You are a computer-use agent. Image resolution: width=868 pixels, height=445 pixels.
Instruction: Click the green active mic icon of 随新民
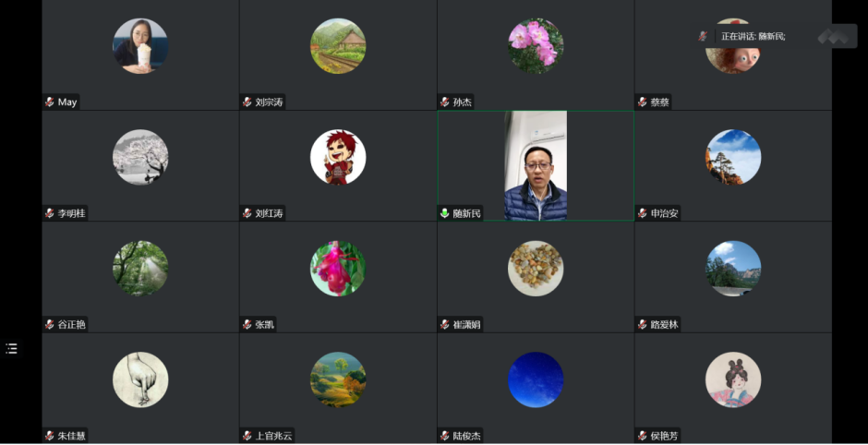tap(444, 213)
